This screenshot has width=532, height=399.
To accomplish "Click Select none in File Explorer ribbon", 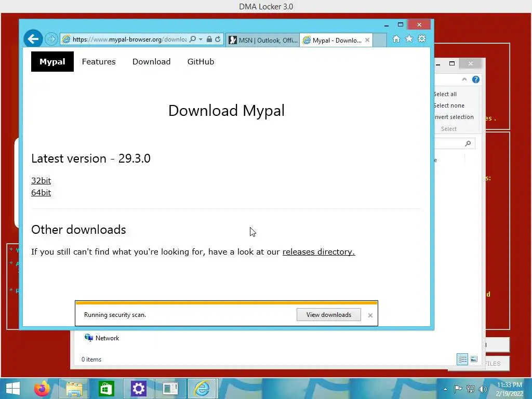I will 449,105.
